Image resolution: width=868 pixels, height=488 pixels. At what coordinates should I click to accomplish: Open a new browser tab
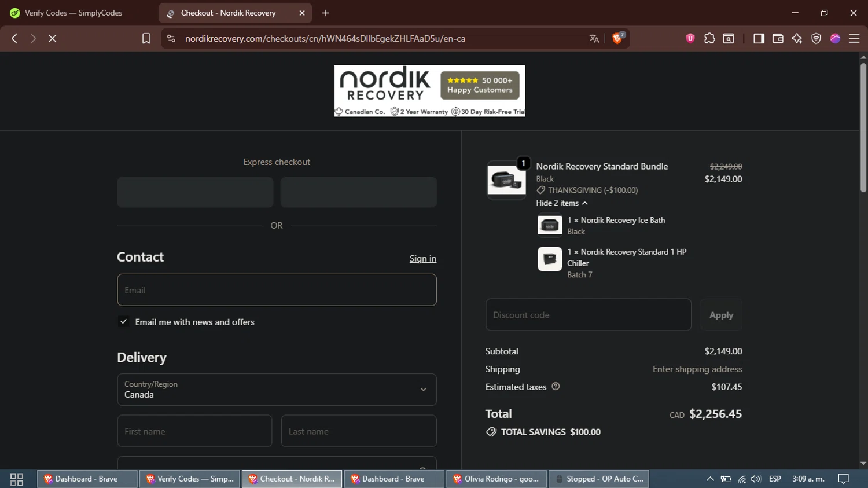point(325,13)
